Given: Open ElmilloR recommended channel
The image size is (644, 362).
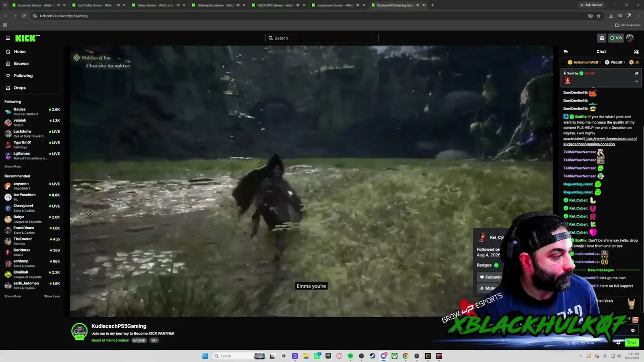Looking at the screenshot, I should tap(32, 275).
